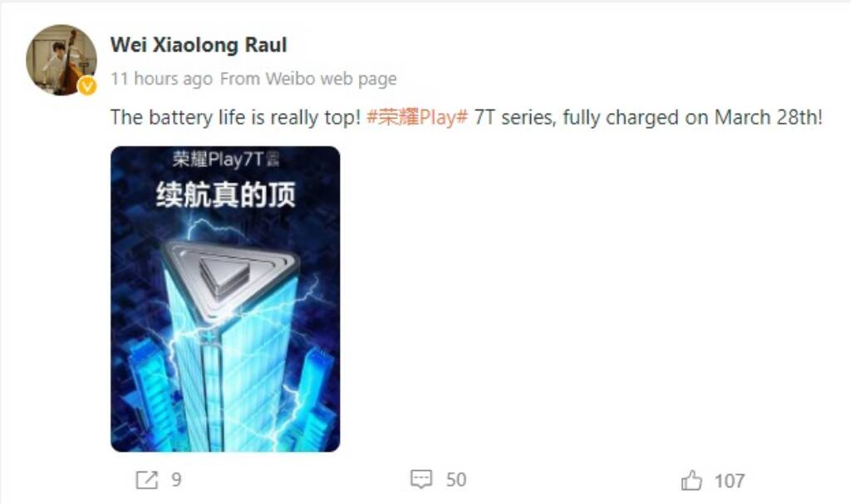
Task: Like the post with thumbs-up icon
Action: click(691, 480)
